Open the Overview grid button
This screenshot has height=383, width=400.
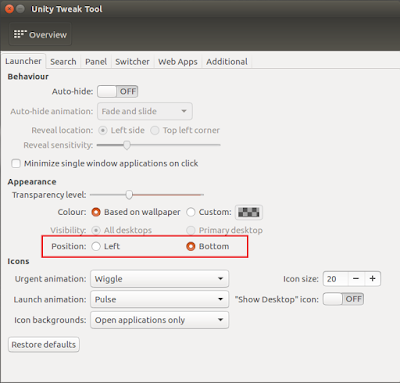coord(40,34)
